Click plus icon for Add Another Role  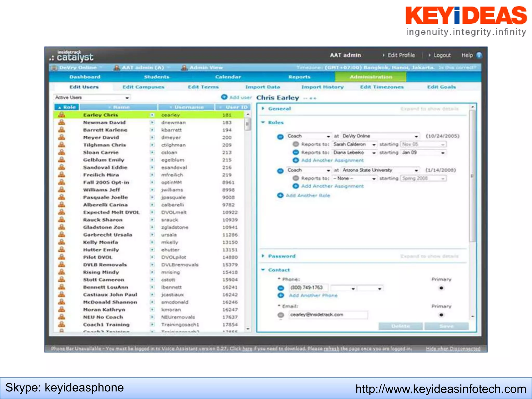[x=280, y=195]
